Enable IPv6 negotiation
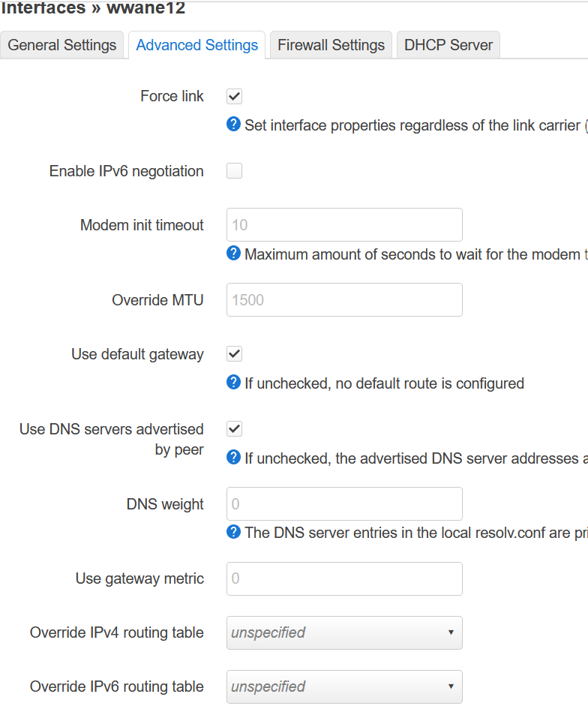This screenshot has width=588, height=712. tap(234, 170)
